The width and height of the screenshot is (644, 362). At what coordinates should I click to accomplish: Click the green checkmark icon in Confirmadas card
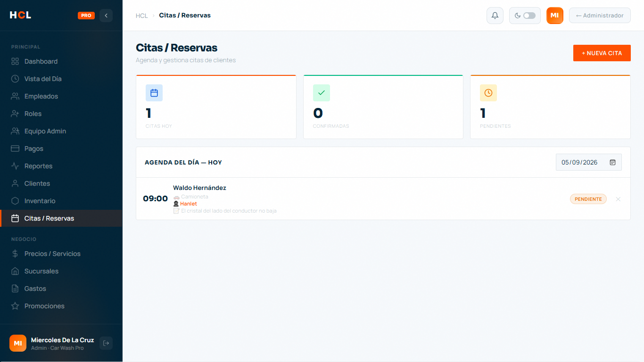(x=322, y=93)
